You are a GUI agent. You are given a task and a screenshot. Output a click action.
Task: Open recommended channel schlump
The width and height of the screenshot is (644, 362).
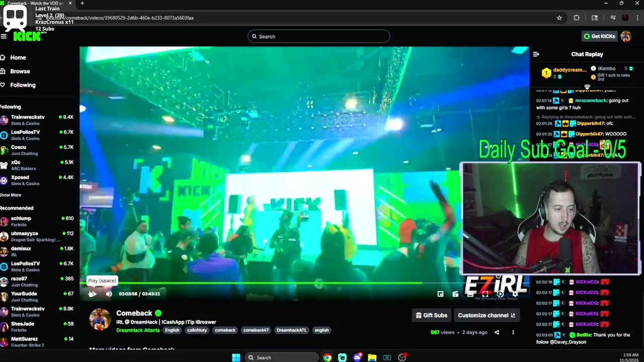point(37,221)
